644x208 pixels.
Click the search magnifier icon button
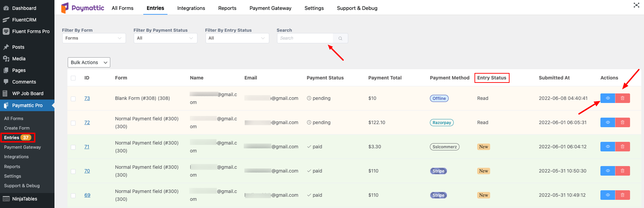(x=340, y=38)
